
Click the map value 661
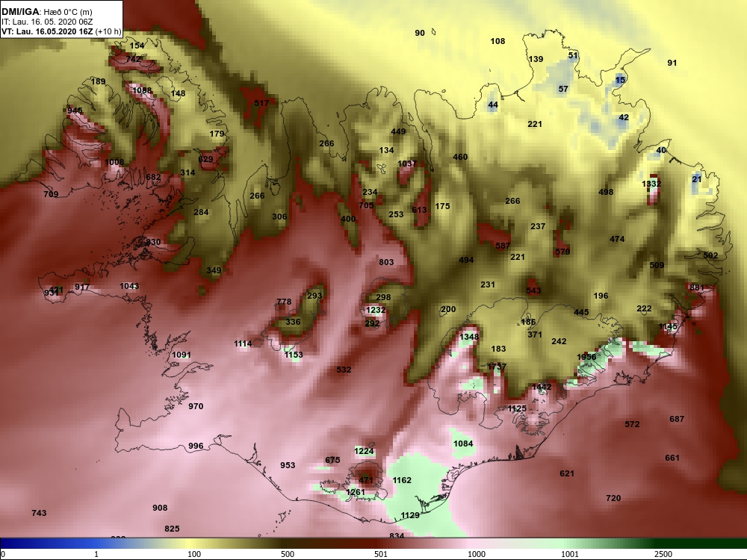point(672,458)
